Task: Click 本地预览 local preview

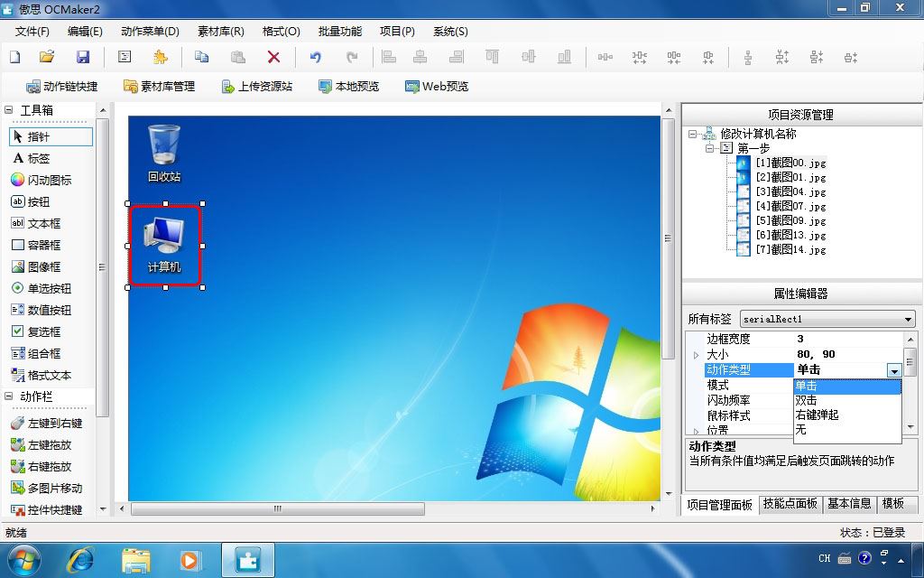Action: (349, 87)
